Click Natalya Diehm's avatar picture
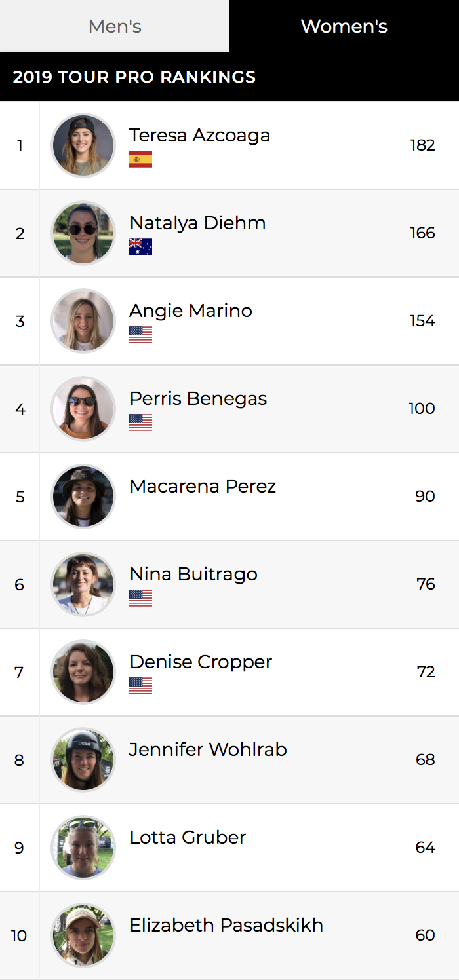 (83, 233)
